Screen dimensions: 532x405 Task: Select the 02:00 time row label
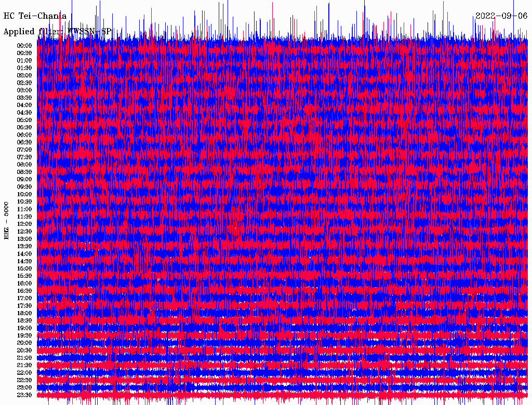pos(24,75)
